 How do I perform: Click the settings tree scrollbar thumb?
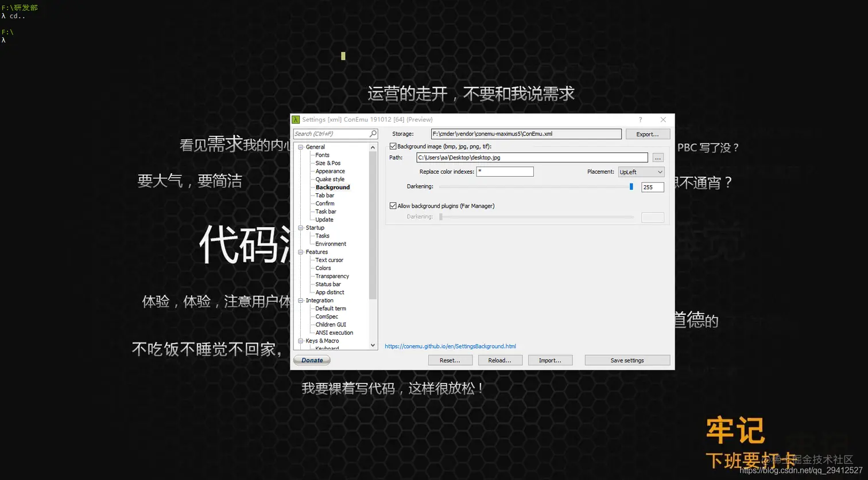tap(373, 225)
